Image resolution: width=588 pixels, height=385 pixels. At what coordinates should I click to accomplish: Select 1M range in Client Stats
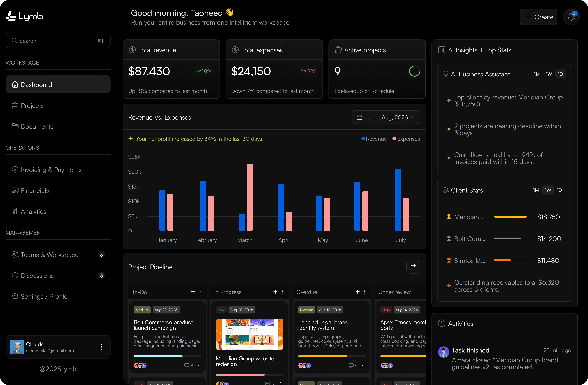(x=536, y=190)
